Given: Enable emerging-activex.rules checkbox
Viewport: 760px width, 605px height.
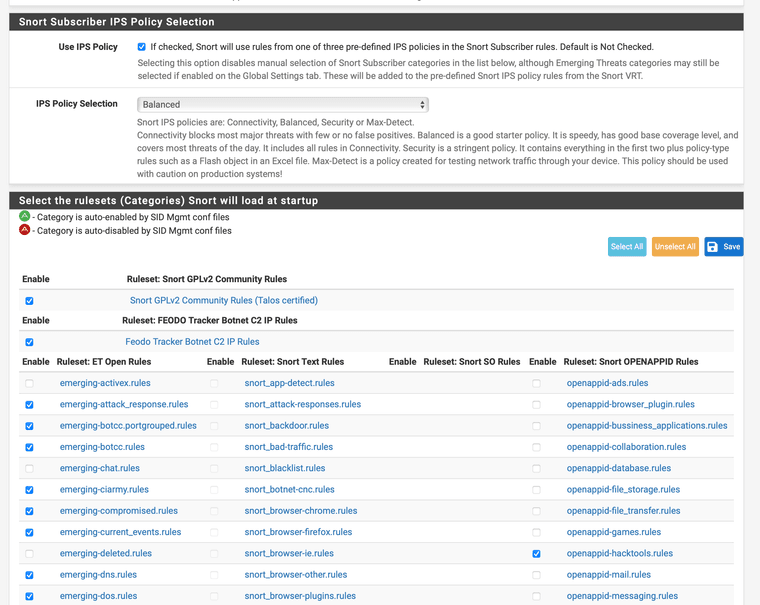Looking at the screenshot, I should click(x=29, y=383).
